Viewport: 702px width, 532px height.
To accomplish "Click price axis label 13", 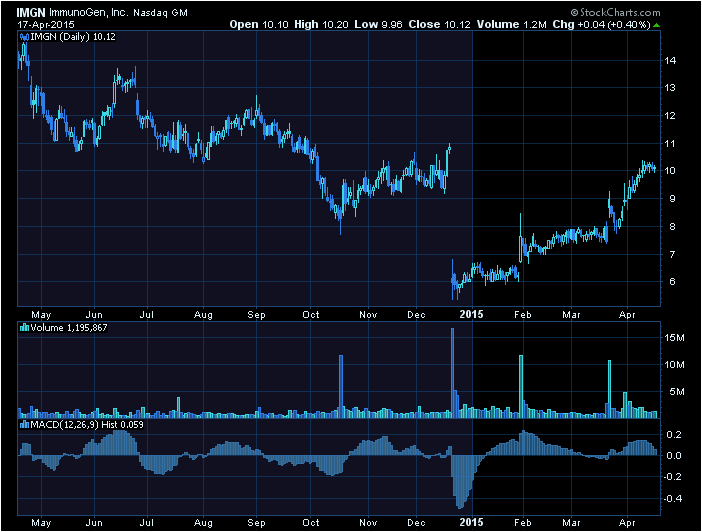I will tap(670, 88).
